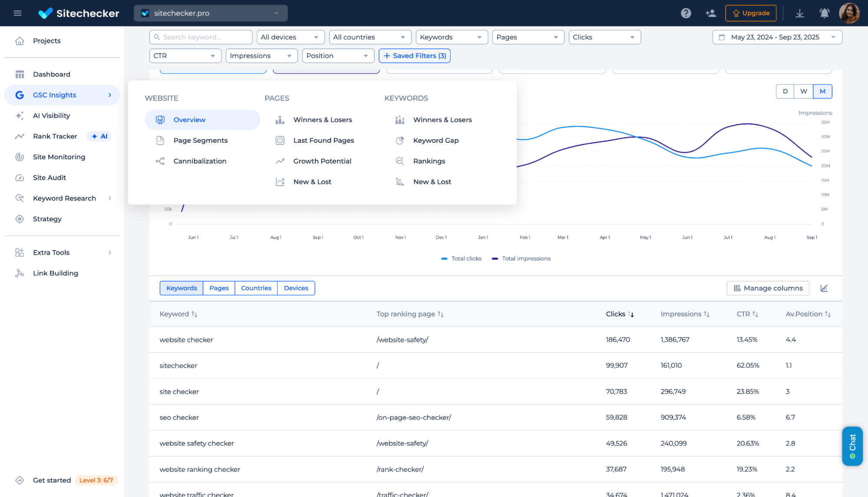Click the Keyword Research icon
868x497 pixels.
20,198
